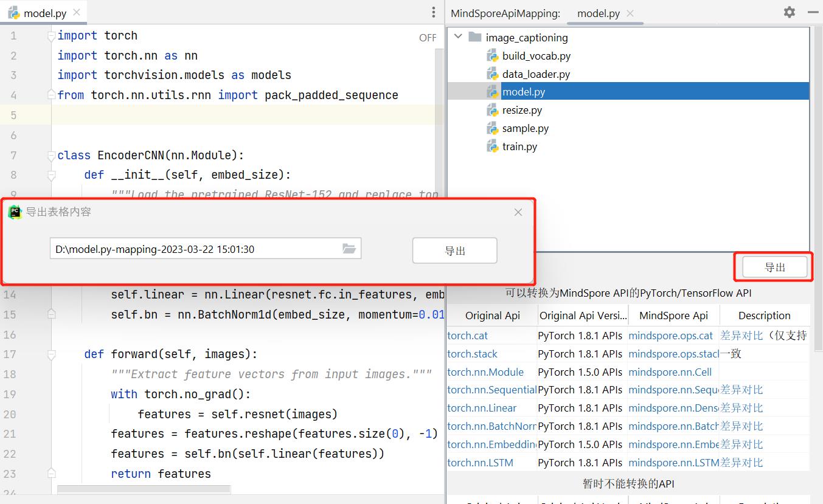Click fold end marker at line 15
823x504 pixels.
click(x=52, y=314)
